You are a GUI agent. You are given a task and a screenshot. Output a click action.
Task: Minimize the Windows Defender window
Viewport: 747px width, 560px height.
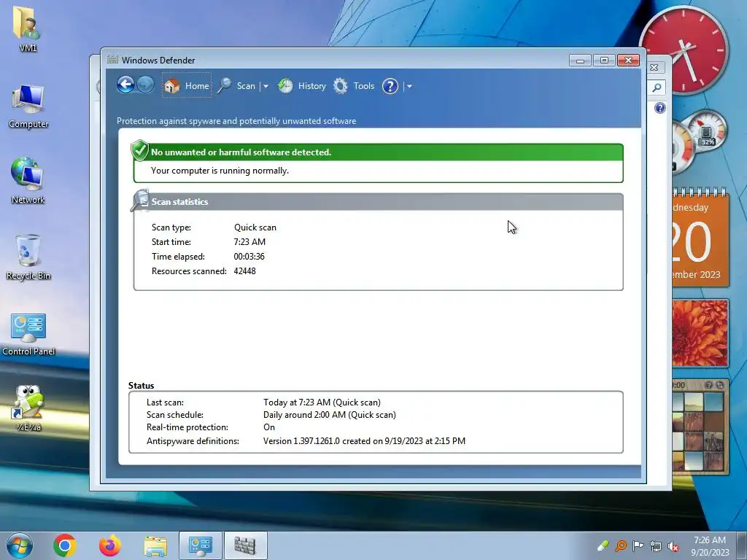pyautogui.click(x=580, y=61)
